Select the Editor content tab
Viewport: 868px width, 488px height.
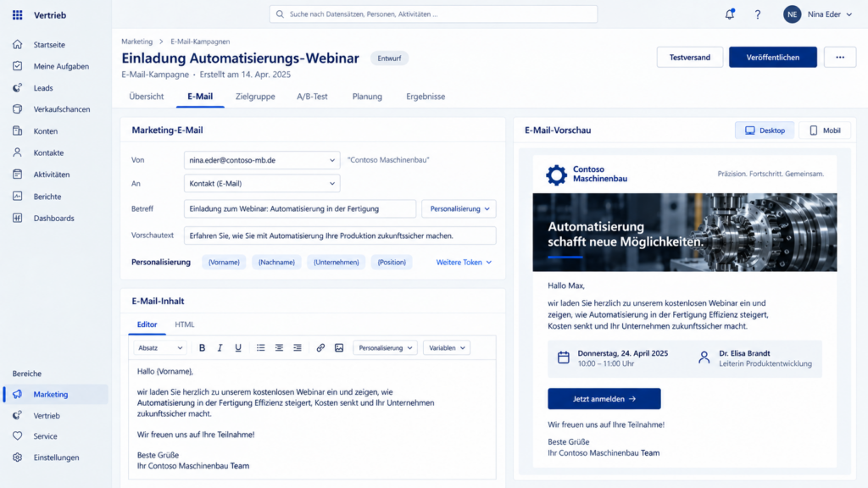(x=147, y=324)
